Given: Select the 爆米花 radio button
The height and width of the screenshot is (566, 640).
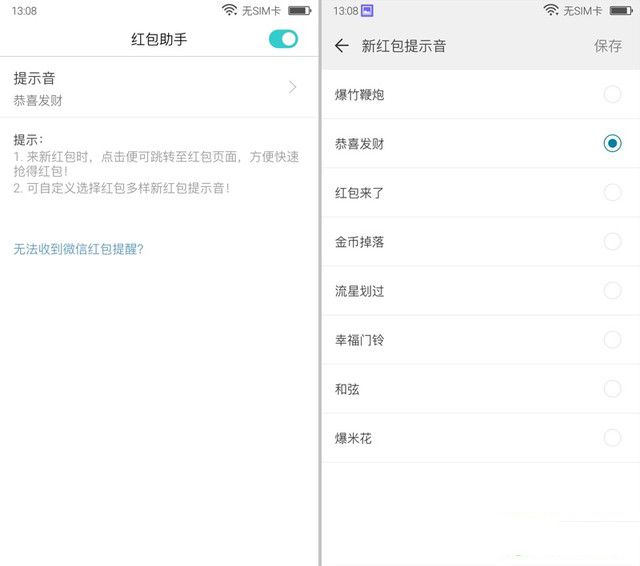Looking at the screenshot, I should [x=612, y=438].
